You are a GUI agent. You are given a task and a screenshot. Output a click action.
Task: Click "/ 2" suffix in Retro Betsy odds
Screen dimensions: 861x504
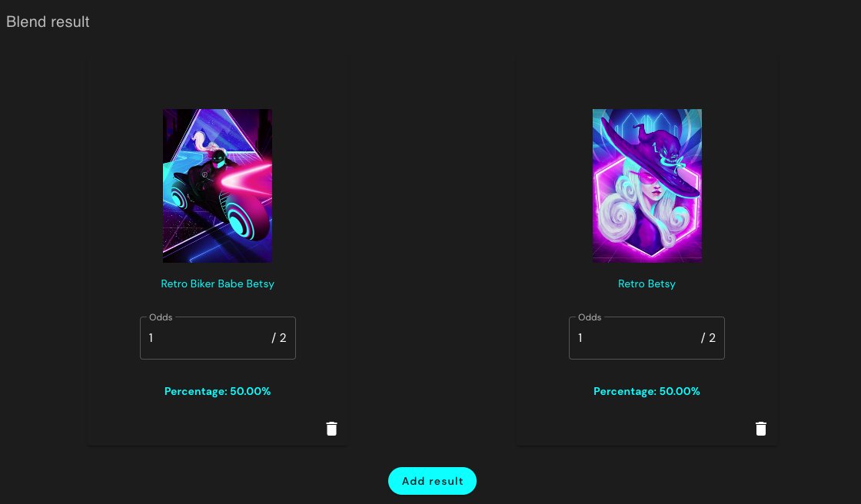click(708, 338)
